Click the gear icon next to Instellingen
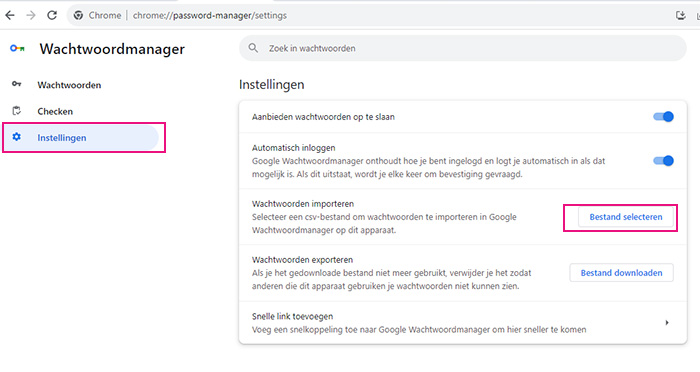Screen dimensions: 700x372 coord(17,137)
